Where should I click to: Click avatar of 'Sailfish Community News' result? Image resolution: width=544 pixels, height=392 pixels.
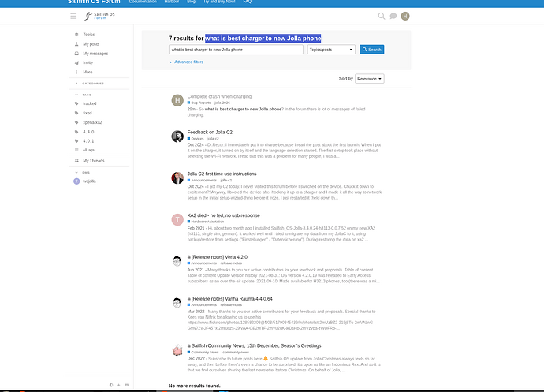point(177,350)
